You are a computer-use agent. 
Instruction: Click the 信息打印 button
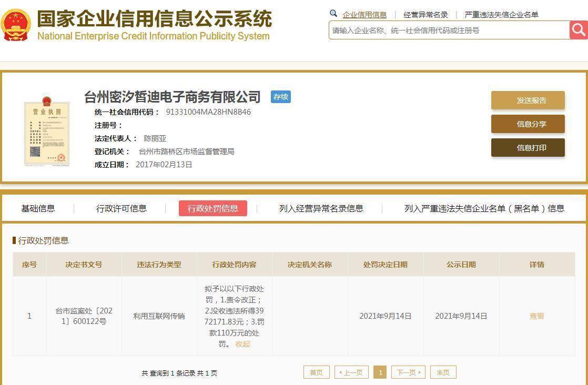point(528,148)
